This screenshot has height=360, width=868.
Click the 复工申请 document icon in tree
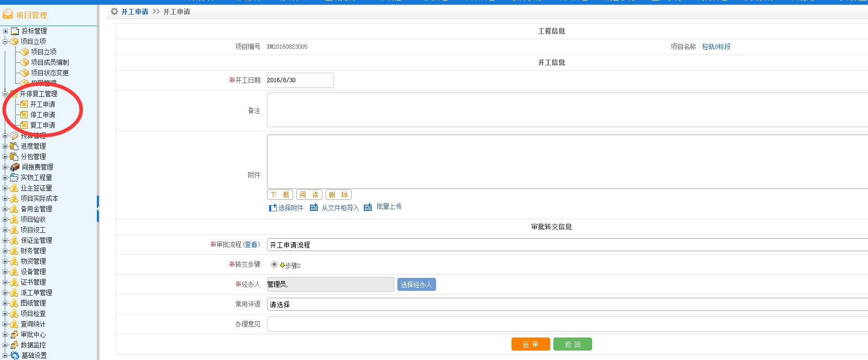pos(24,125)
